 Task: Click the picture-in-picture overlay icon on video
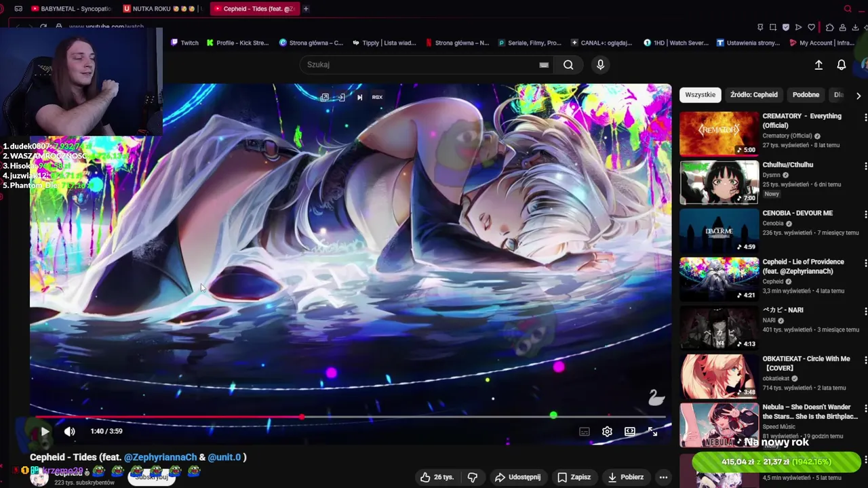(325, 97)
